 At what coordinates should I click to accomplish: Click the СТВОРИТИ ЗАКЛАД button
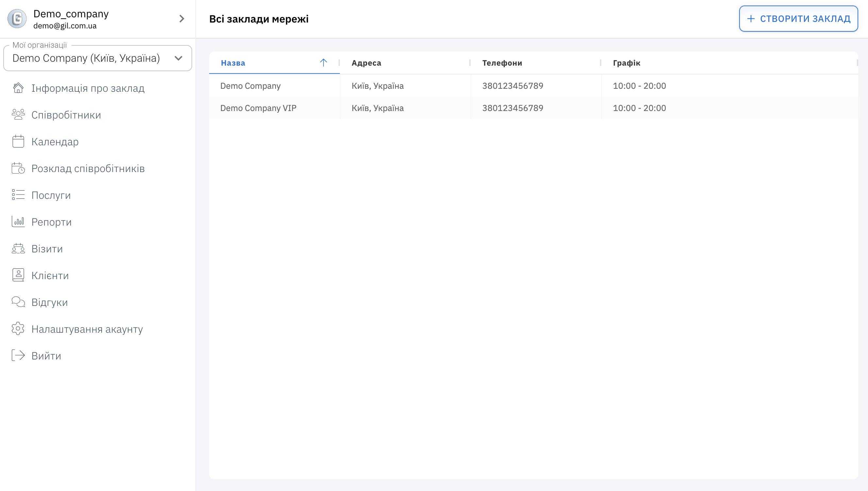798,19
